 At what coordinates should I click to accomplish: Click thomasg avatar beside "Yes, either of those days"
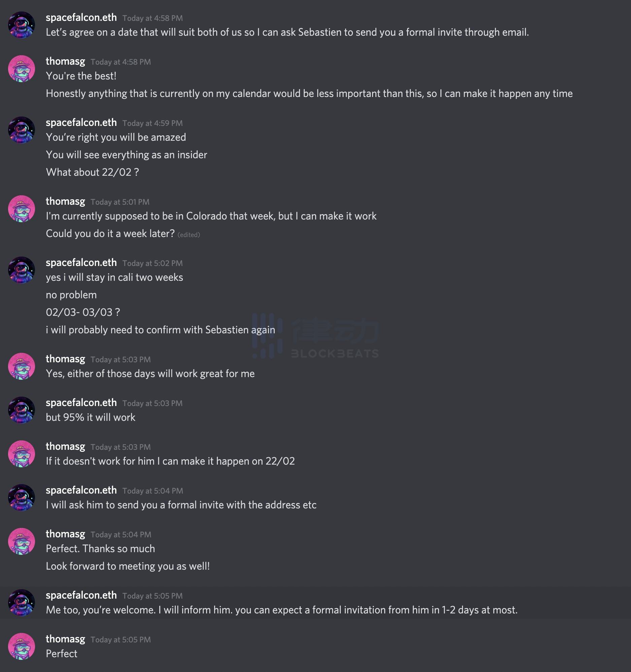pyautogui.click(x=21, y=366)
